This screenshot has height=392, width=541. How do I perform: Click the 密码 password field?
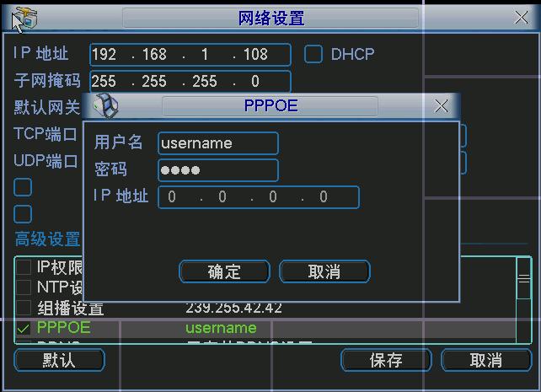click(x=218, y=170)
